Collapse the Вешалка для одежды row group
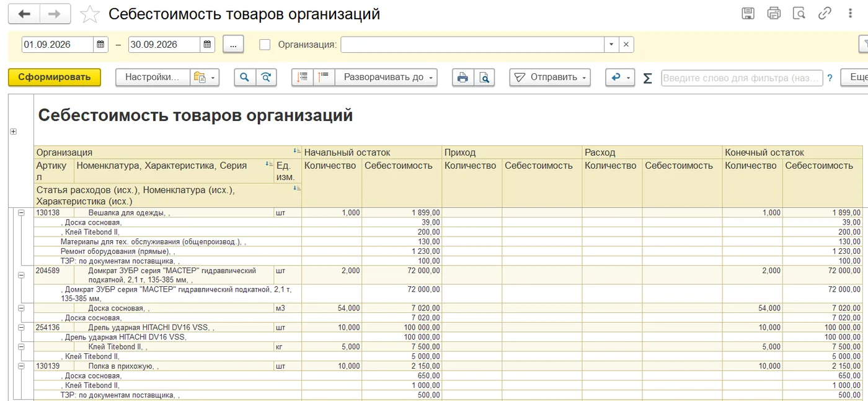The width and height of the screenshot is (868, 401). pyautogui.click(x=21, y=213)
